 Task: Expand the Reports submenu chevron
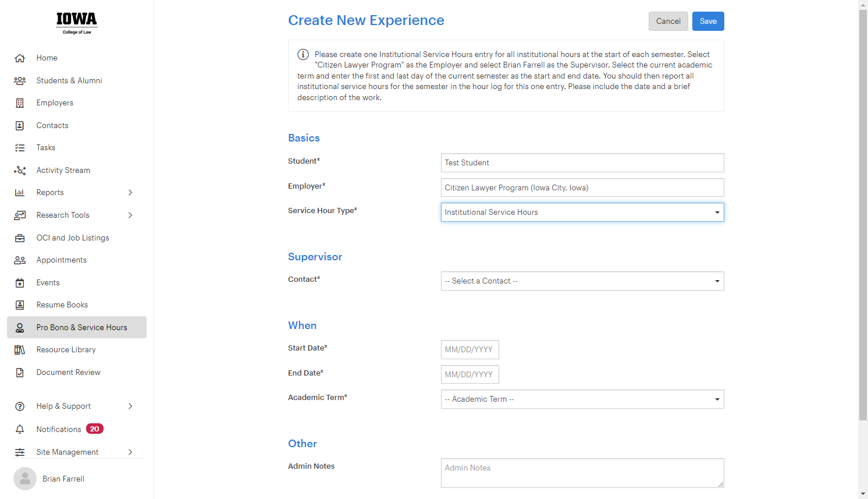[130, 193]
